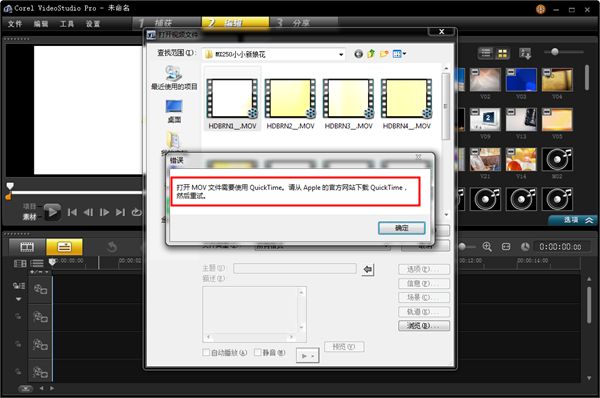
Task: Adjust the library thumbnail size slider
Action: (x=554, y=52)
